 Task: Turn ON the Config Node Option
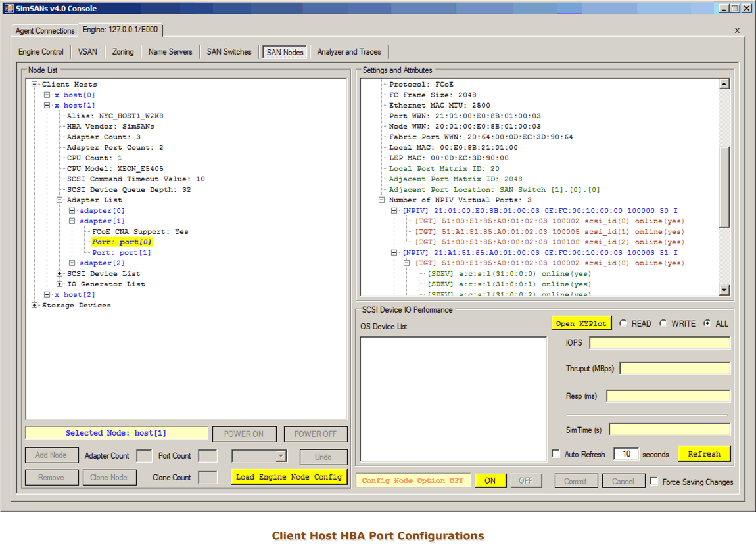[490, 481]
